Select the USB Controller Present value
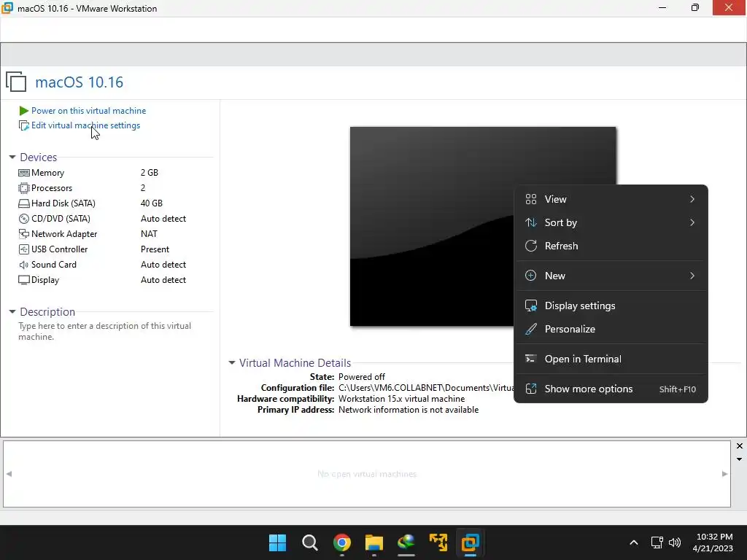The width and height of the screenshot is (747, 560). point(155,249)
